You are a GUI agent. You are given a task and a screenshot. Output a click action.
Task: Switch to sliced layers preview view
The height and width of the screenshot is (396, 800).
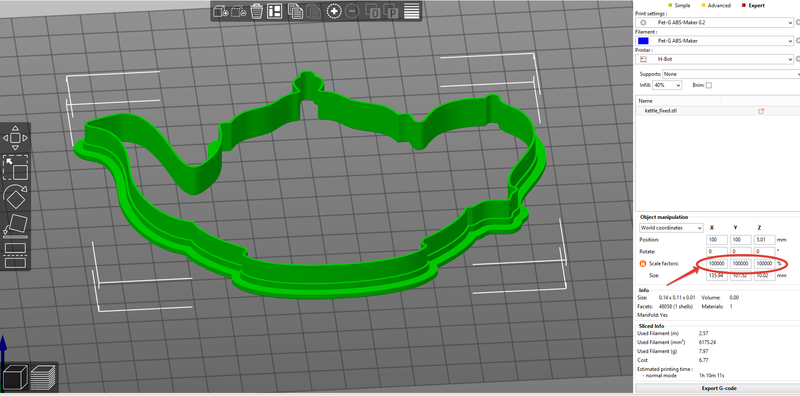coord(43,378)
